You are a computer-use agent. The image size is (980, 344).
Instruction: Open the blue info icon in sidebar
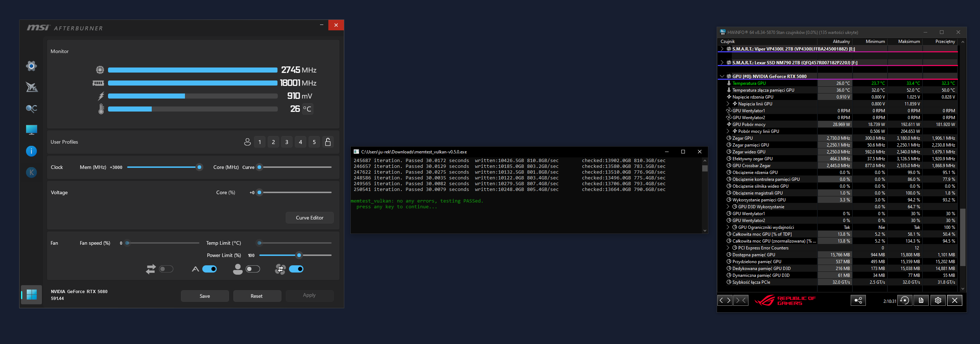31,151
